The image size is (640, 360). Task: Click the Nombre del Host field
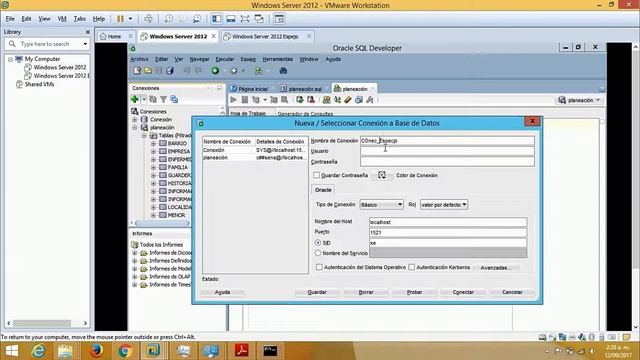pos(448,222)
